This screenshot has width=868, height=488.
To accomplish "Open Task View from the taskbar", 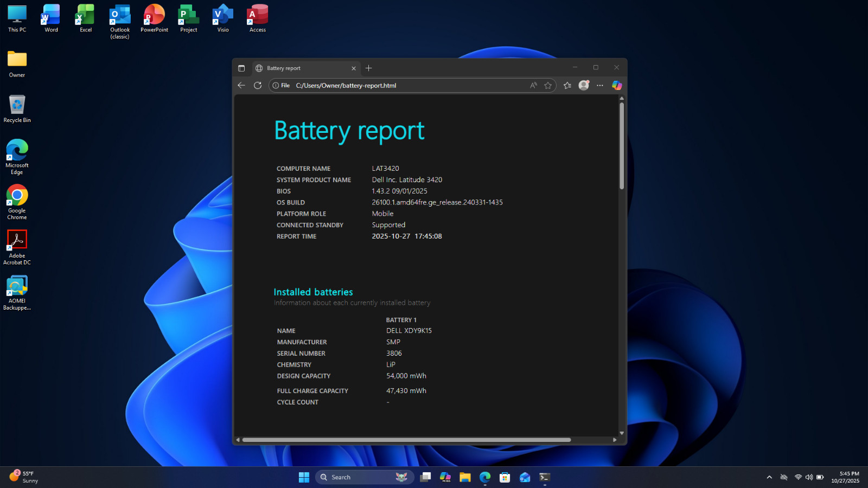I will (426, 477).
